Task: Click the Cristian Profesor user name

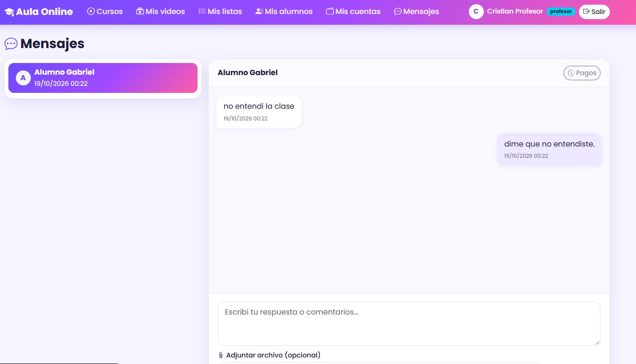Action: pyautogui.click(x=515, y=11)
